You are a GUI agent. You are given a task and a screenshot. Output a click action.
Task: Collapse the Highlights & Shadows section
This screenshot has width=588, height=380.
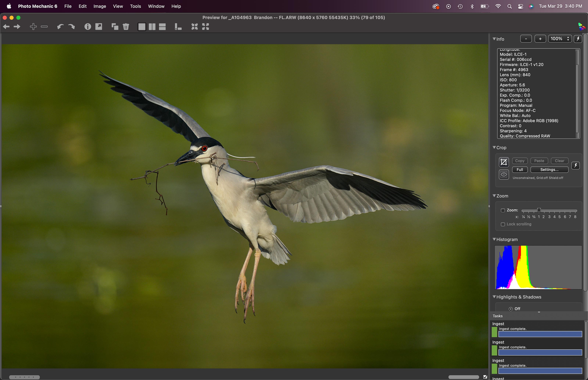(494, 297)
